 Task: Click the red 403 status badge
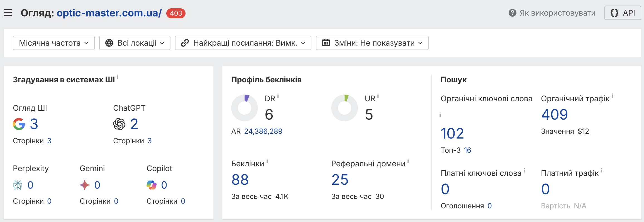point(176,13)
